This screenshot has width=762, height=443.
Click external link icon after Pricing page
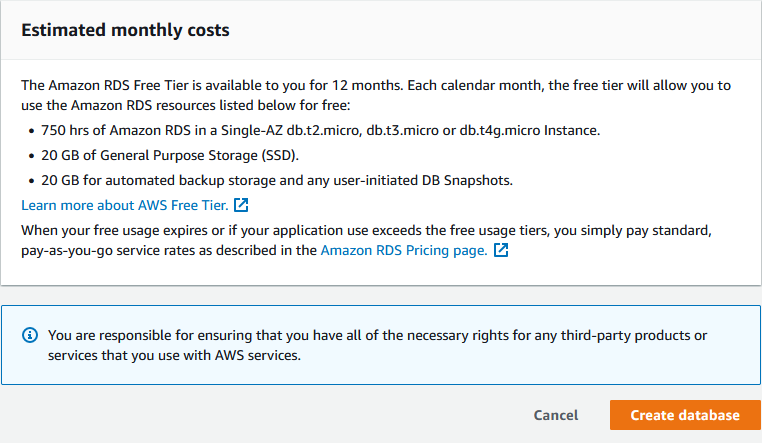[501, 251]
